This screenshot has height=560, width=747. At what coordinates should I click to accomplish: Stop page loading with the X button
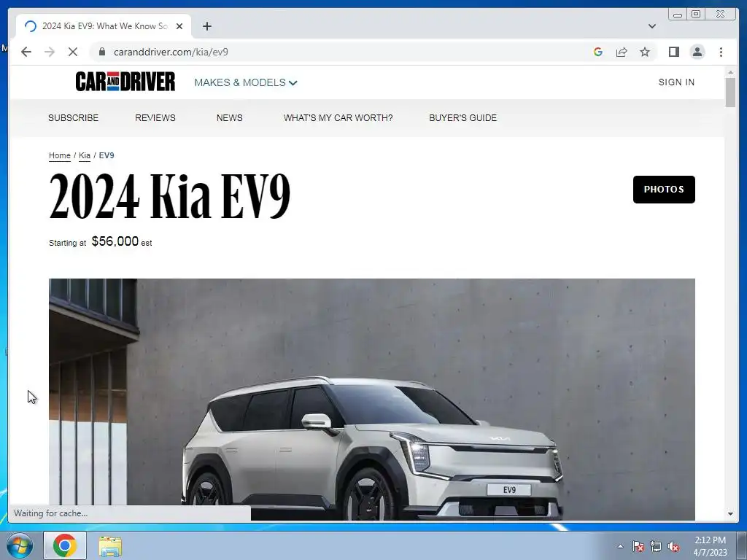click(x=73, y=52)
